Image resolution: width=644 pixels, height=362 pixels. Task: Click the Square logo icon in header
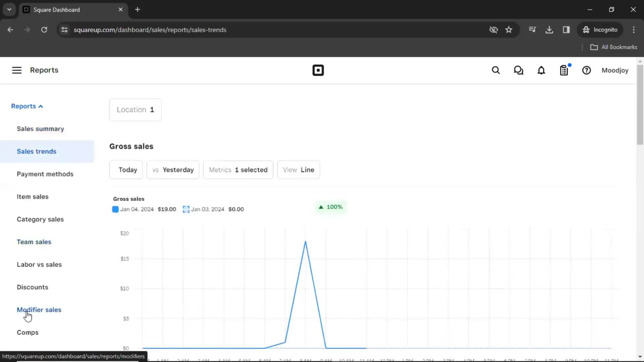click(318, 70)
